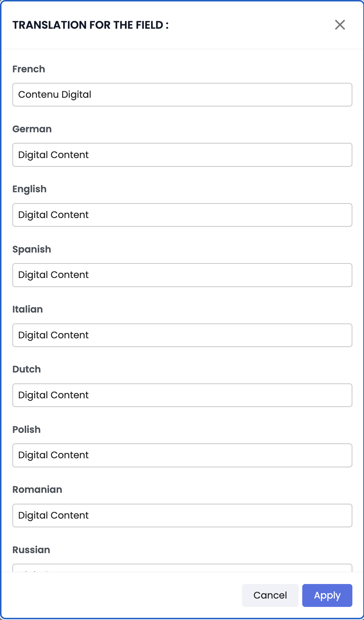Viewport: 364px width, 620px height.
Task: Click the Italian field label
Action: point(28,309)
